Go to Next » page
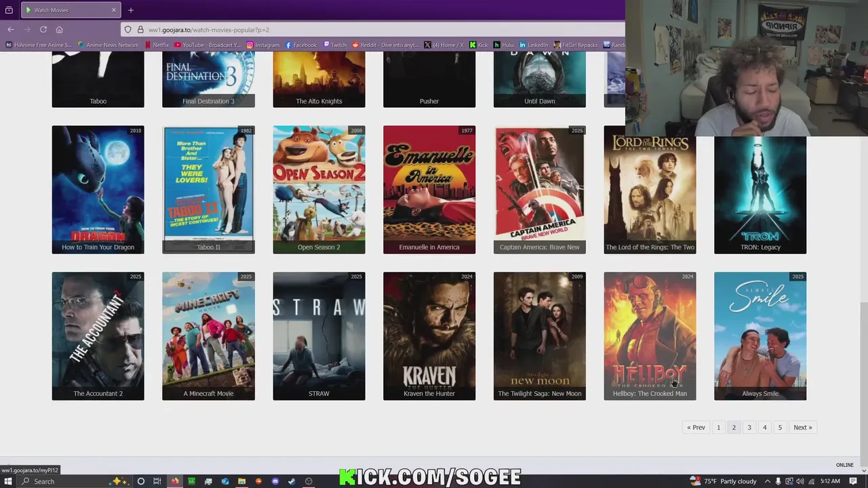The image size is (868, 488). click(x=803, y=428)
